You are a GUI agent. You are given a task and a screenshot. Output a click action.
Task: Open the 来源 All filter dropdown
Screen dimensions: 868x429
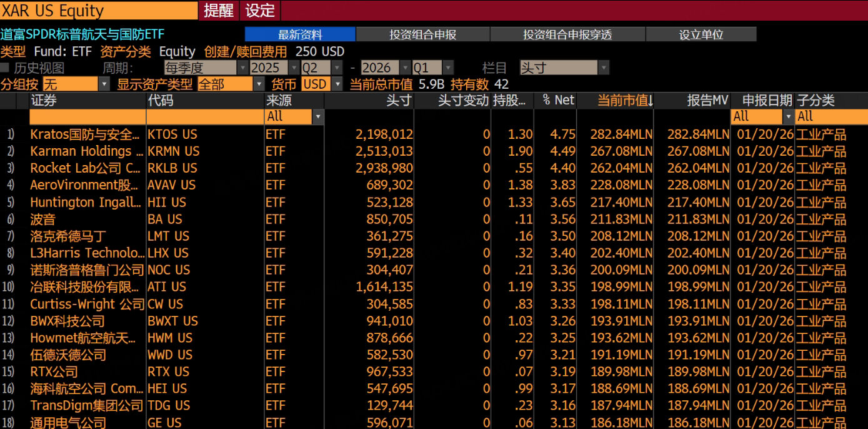coord(294,116)
